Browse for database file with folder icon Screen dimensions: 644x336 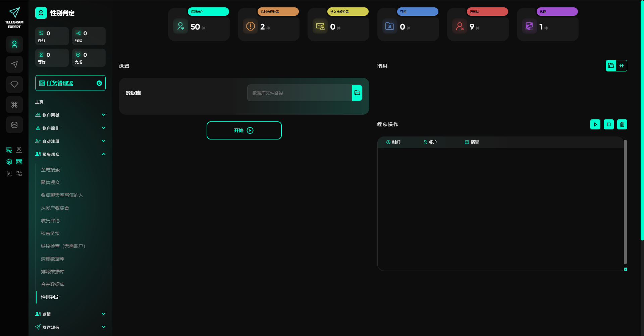[x=357, y=93]
